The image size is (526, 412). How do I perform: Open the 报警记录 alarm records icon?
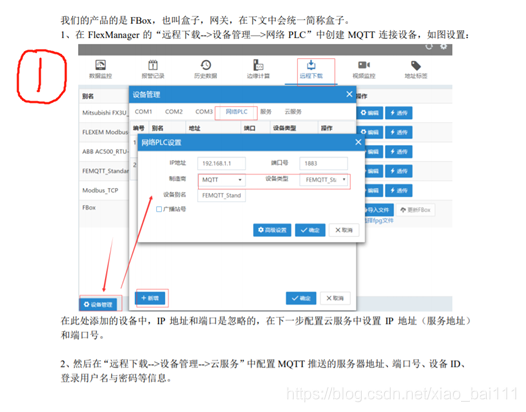[x=153, y=69]
